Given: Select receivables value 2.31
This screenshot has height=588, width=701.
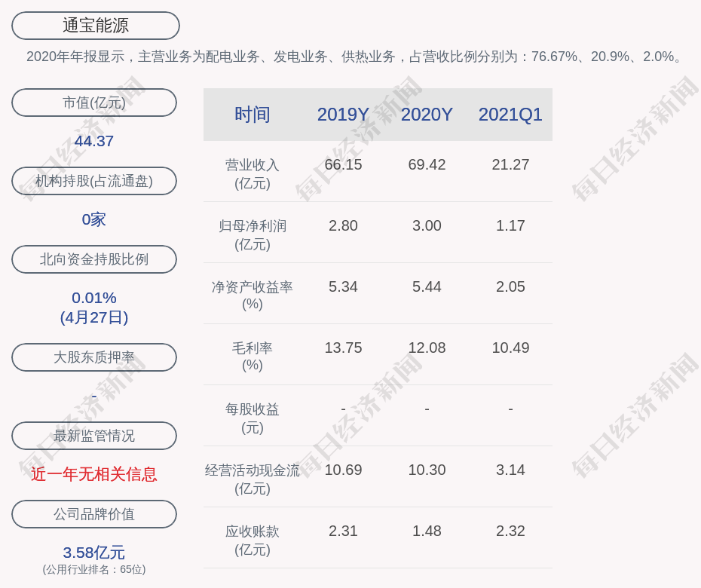Looking at the screenshot, I should coord(343,531).
